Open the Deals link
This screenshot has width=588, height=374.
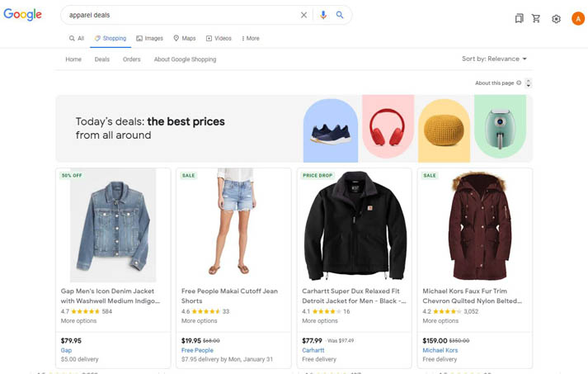point(102,59)
